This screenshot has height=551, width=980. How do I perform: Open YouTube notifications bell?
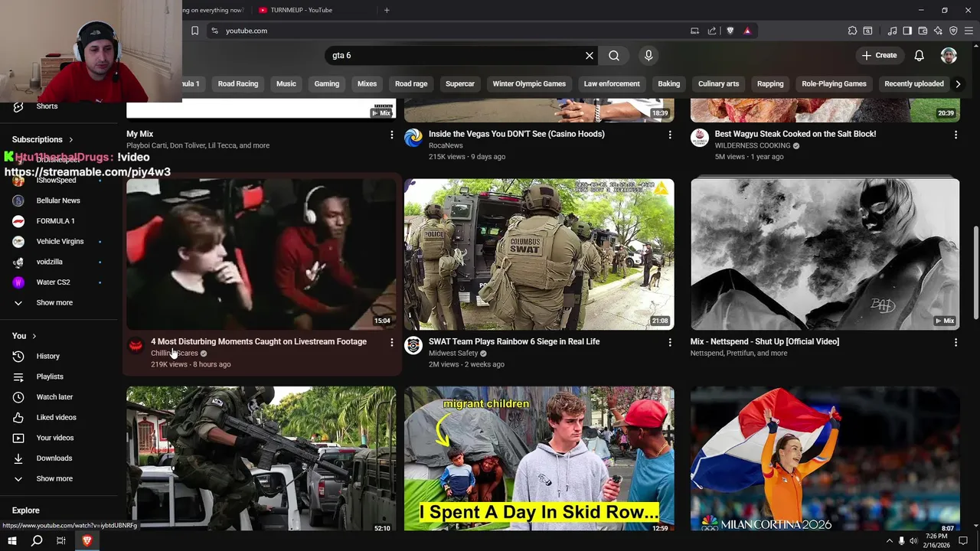(x=919, y=55)
